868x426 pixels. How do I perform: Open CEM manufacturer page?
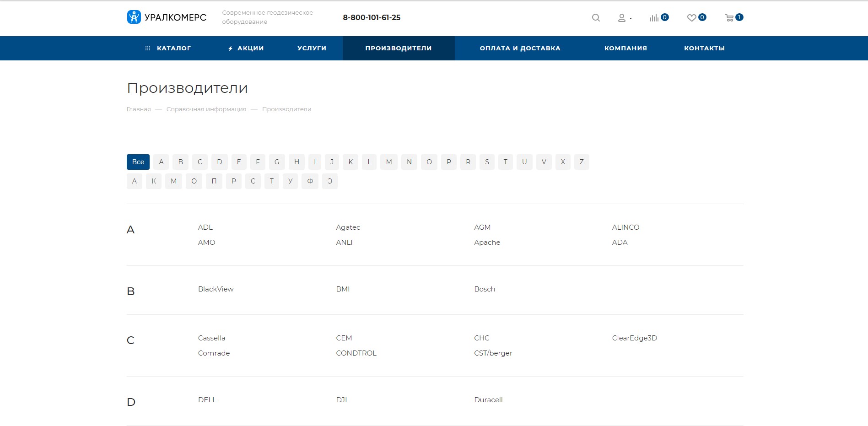(x=344, y=338)
